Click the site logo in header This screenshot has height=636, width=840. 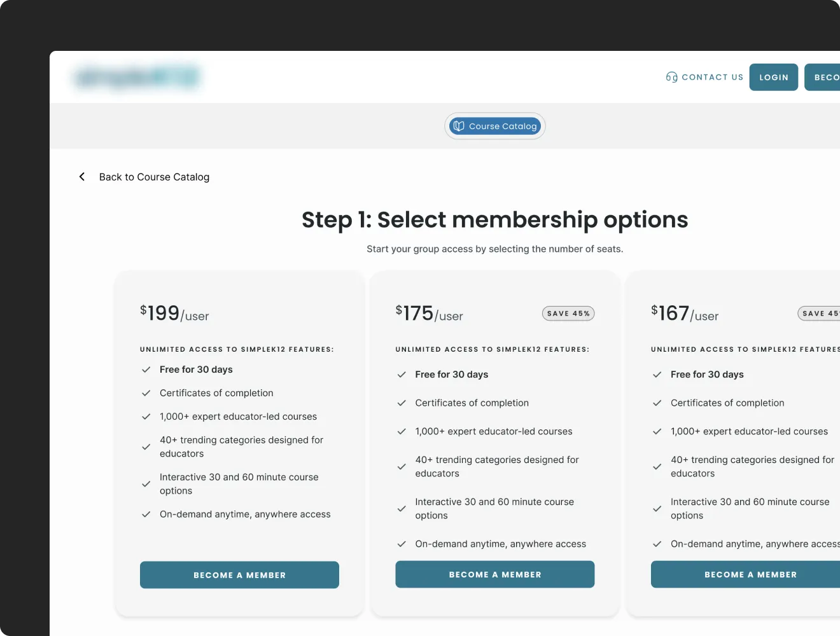137,77
